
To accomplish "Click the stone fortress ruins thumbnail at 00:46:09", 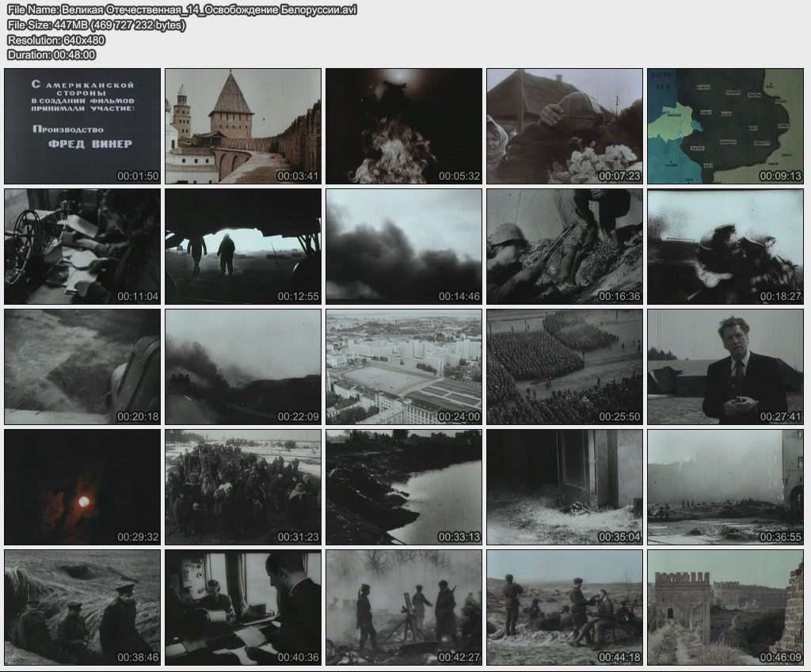I will (x=725, y=607).
